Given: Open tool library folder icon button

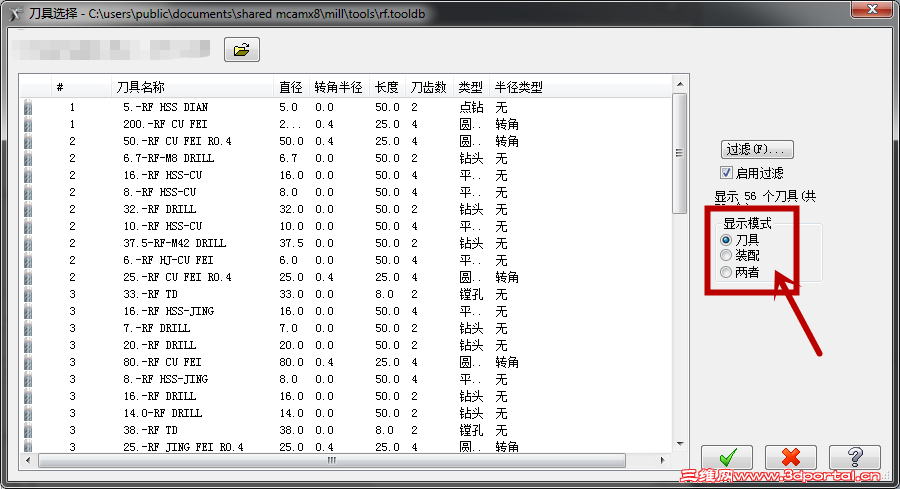Looking at the screenshot, I should pos(242,50).
